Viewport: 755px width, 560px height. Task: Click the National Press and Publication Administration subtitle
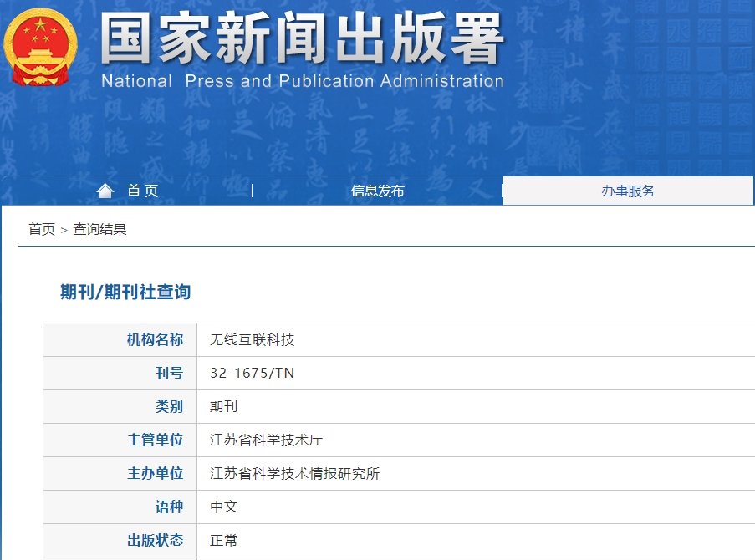[x=302, y=82]
